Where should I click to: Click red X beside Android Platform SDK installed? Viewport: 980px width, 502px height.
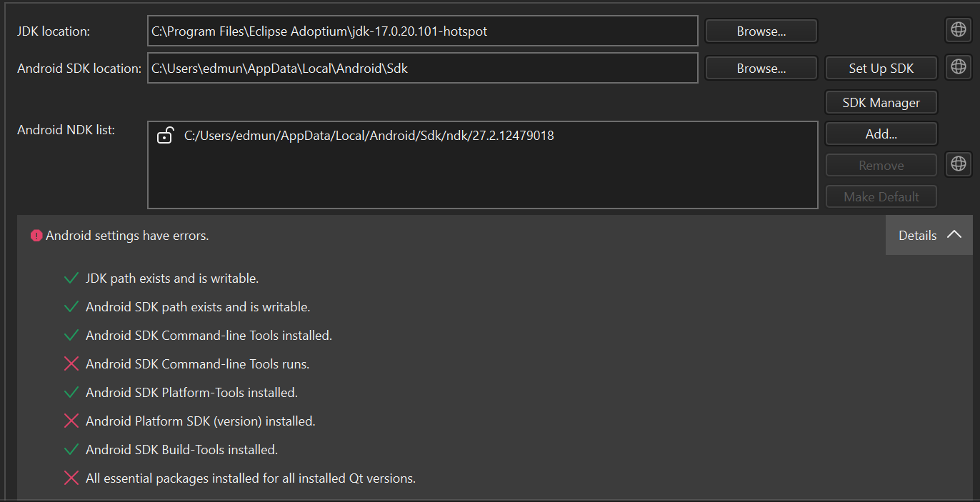pyautogui.click(x=71, y=421)
